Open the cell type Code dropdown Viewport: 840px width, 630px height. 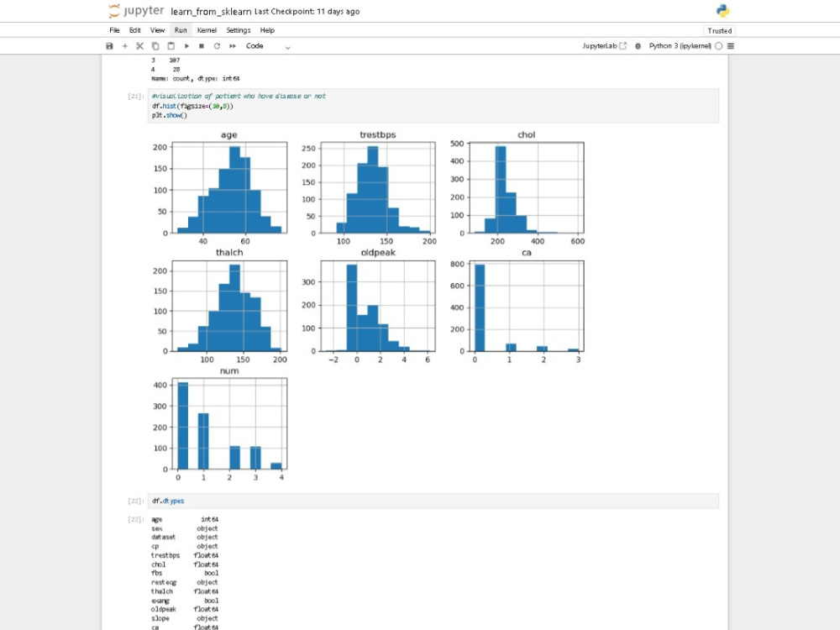[268, 46]
